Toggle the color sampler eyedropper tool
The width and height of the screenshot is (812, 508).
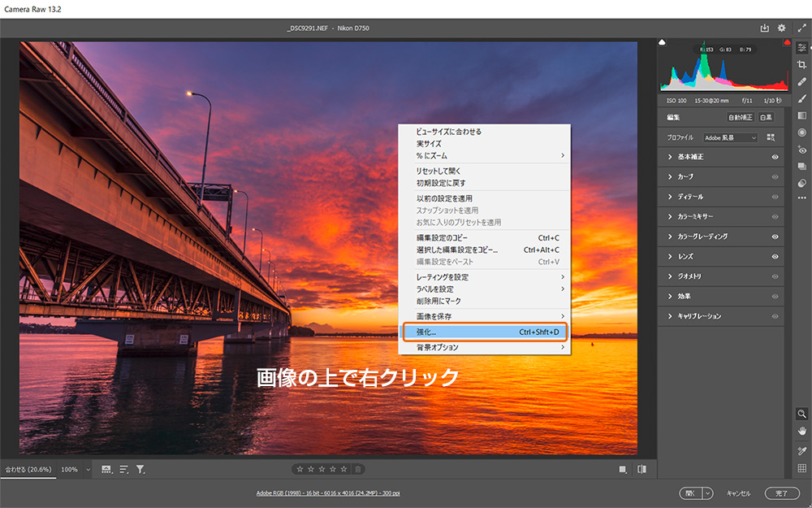tap(801, 451)
